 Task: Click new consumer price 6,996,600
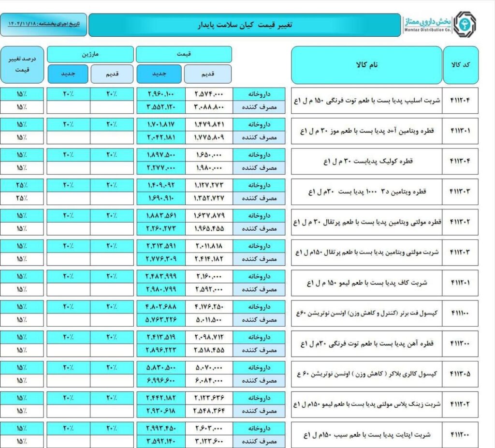[x=161, y=381]
